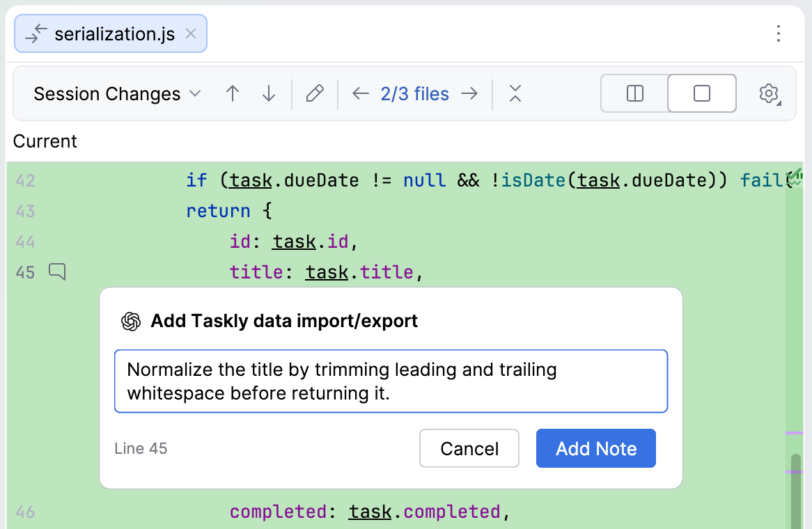Cancel the note dialog
812x529 pixels.
(469, 448)
